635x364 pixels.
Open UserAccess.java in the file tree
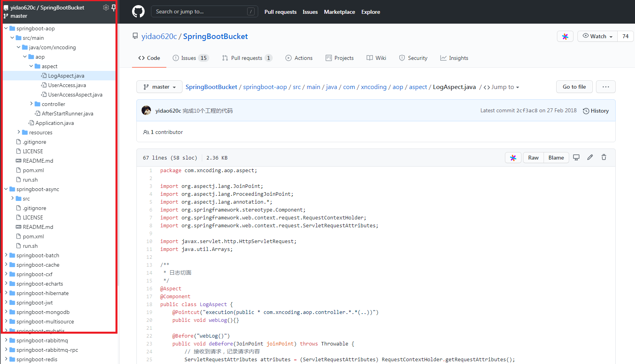point(67,85)
